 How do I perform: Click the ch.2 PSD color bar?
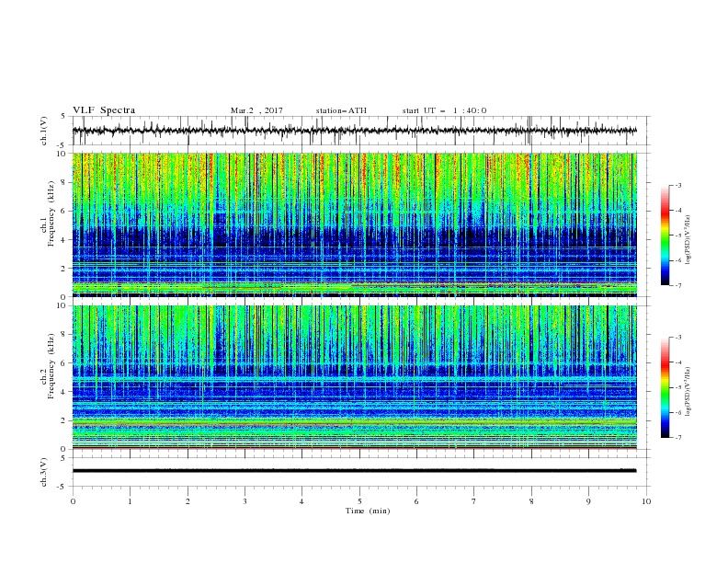665,387
